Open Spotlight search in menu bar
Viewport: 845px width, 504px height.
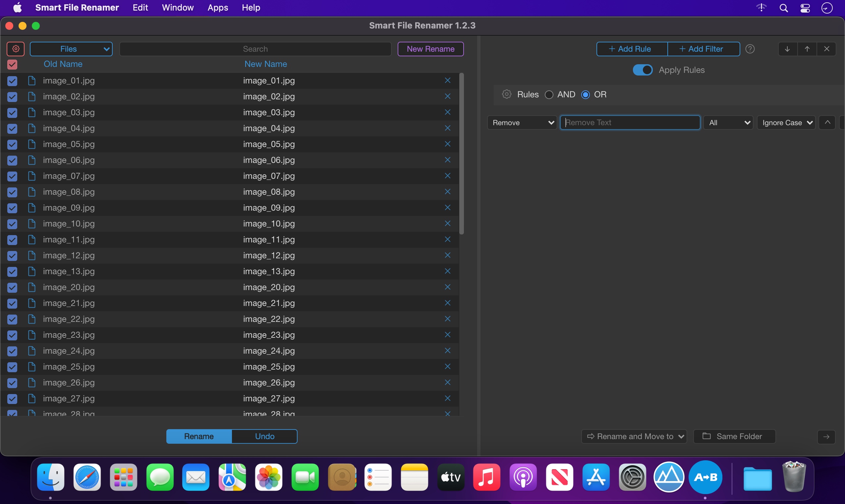(x=783, y=8)
